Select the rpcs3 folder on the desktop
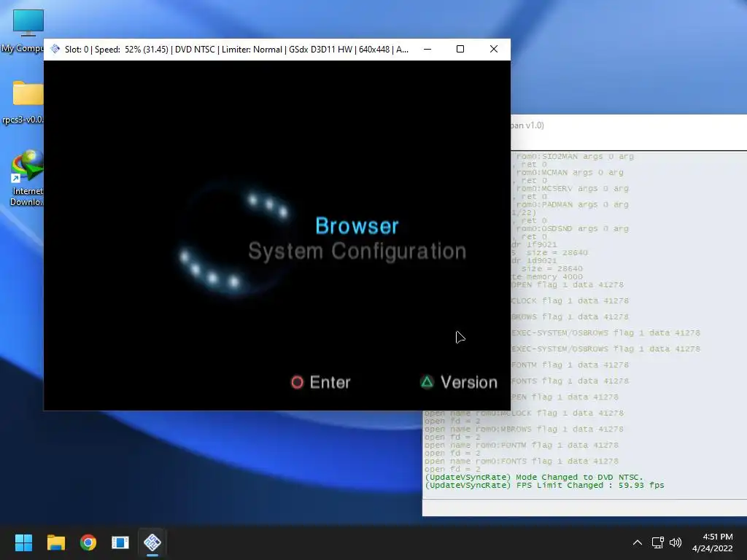Screen dimensions: 747x560 28,102
